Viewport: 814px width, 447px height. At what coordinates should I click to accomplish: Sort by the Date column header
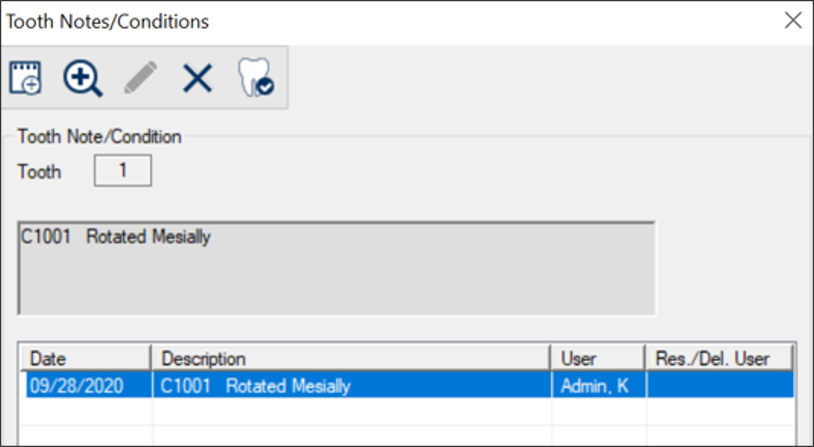[88, 358]
